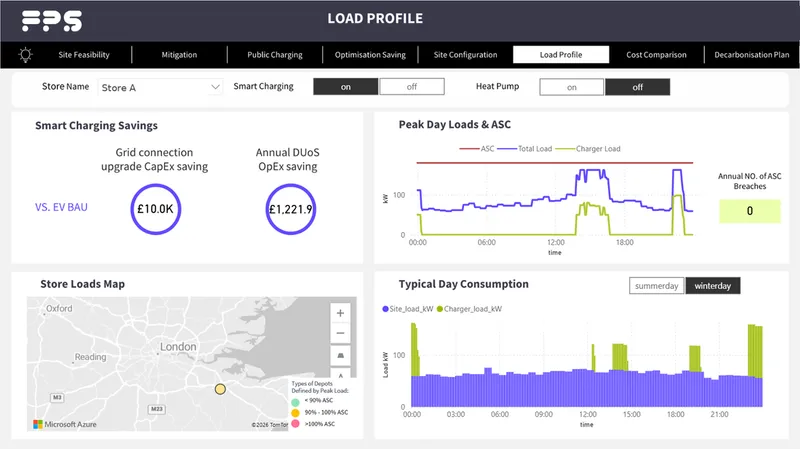Screen dimensions: 800x449
Task: Select the Load Profile tab
Action: [x=561, y=55]
